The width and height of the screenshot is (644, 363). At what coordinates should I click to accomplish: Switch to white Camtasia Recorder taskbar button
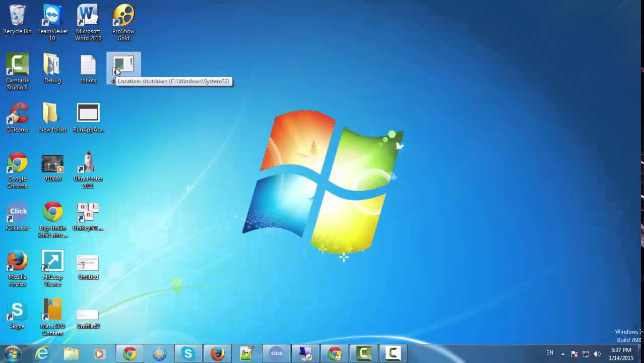[393, 353]
